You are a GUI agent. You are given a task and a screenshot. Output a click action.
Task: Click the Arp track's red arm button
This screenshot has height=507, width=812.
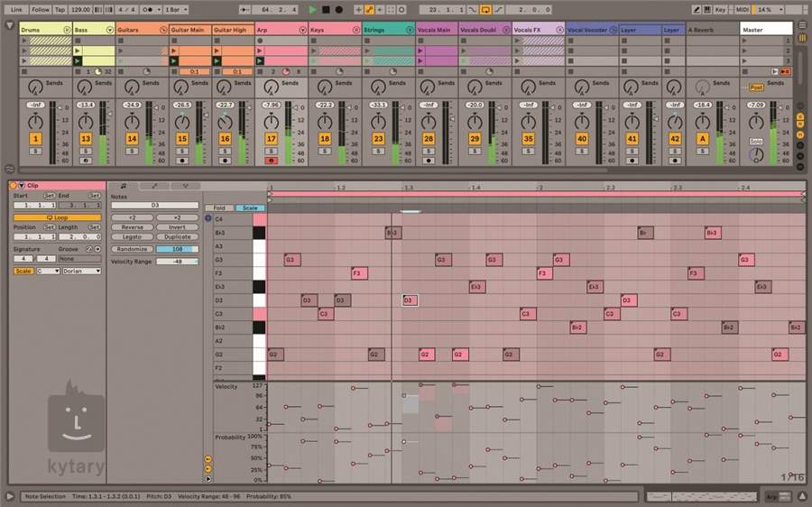coord(271,161)
